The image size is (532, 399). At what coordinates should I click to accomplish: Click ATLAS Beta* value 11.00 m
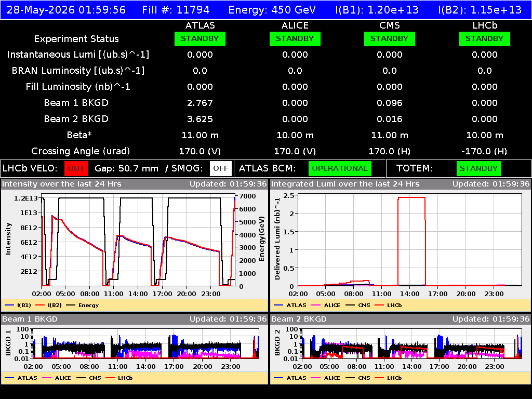200,136
